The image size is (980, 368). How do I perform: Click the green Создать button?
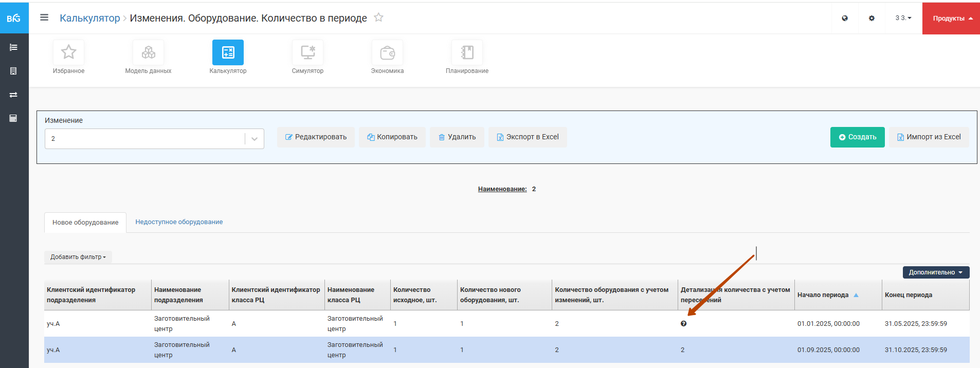point(857,137)
